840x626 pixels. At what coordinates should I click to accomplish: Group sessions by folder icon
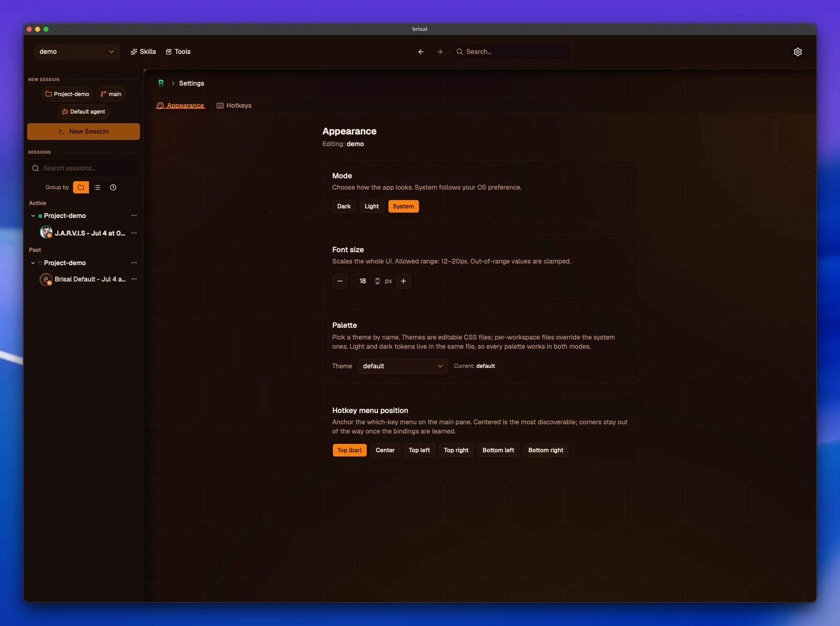(81, 188)
